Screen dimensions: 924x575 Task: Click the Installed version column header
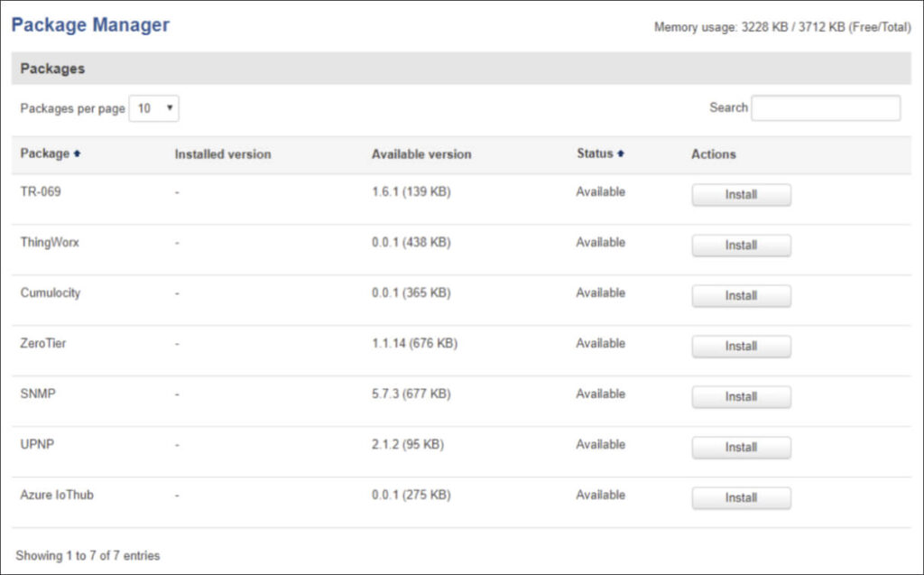coord(222,153)
